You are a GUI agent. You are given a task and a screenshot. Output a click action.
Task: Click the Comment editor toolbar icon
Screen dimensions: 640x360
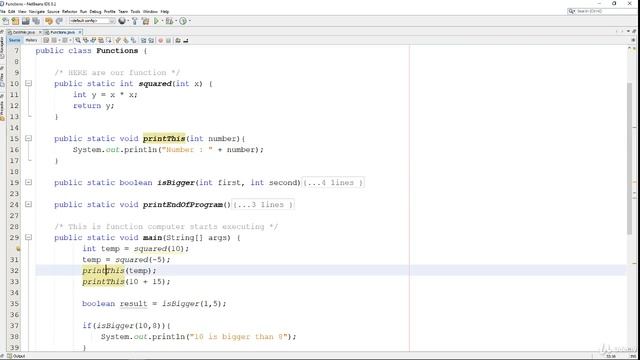(x=178, y=40)
